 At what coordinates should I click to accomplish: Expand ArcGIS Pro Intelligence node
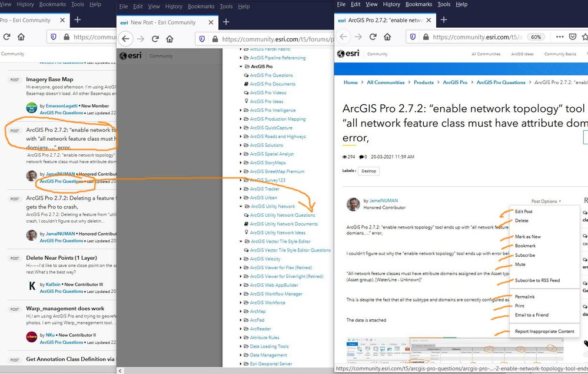click(241, 110)
